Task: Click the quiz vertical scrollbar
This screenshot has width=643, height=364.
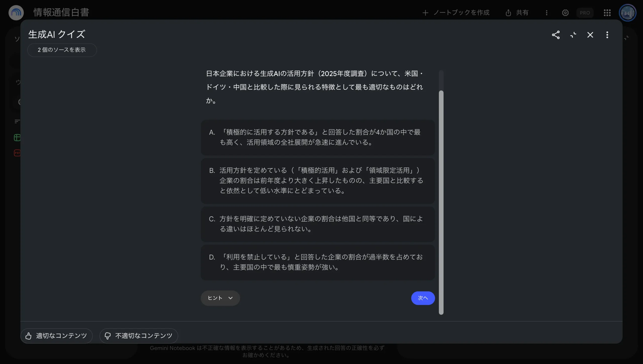Action: [x=441, y=202]
